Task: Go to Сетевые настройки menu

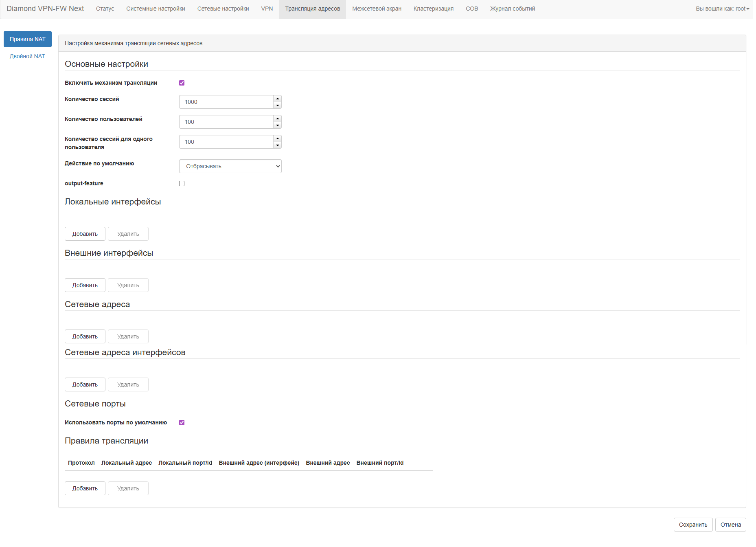Action: click(x=223, y=9)
